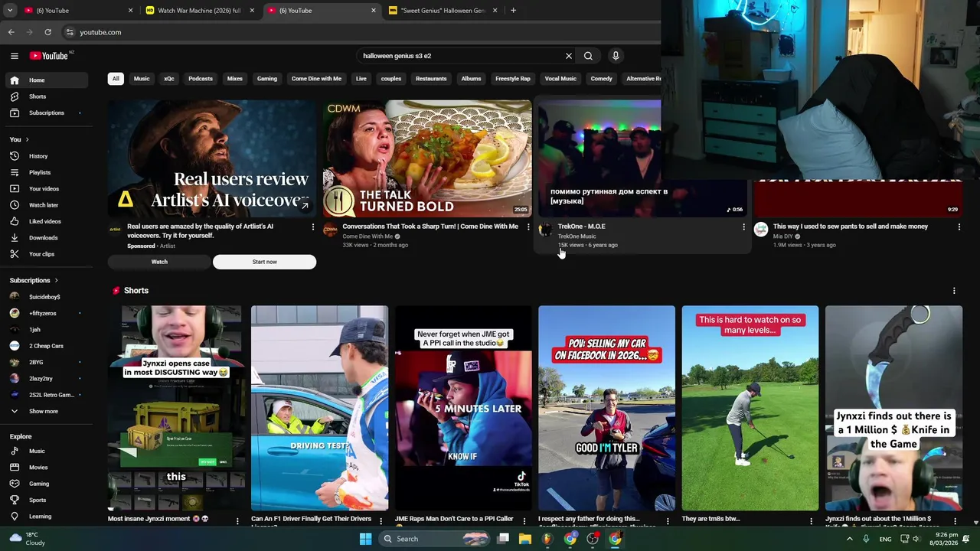Open the YouTube hamburger guide menu

point(14,55)
